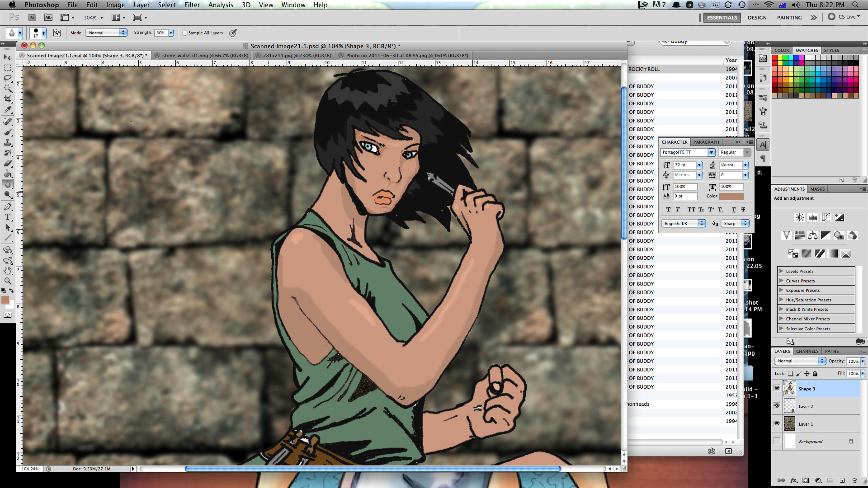Viewport: 868px width, 488px height.
Task: Click the Essentials workspace button
Action: point(722,18)
